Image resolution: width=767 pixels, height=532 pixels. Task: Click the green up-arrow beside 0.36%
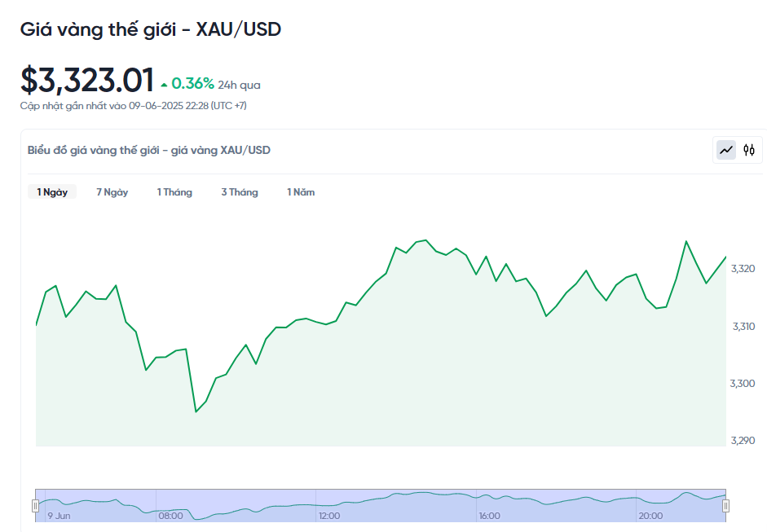(164, 84)
